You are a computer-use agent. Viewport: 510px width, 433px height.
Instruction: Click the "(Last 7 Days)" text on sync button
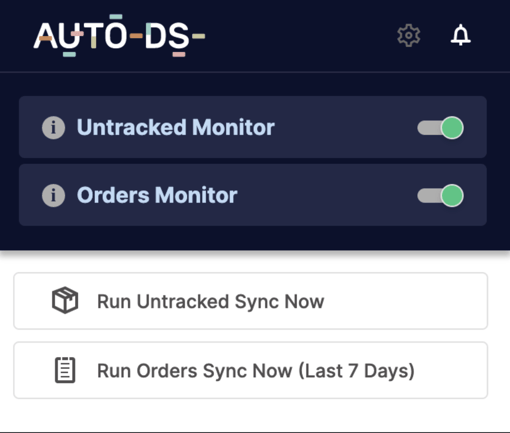click(x=356, y=371)
